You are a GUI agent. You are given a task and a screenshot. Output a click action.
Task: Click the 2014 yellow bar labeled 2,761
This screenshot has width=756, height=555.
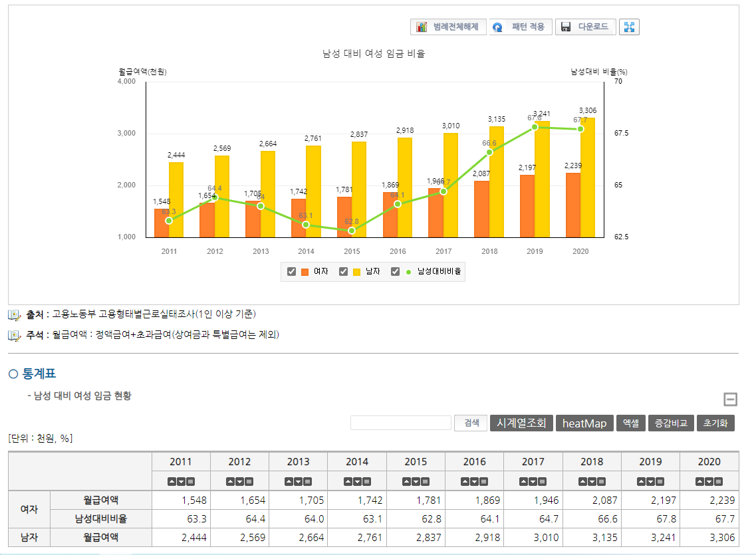pos(313,191)
